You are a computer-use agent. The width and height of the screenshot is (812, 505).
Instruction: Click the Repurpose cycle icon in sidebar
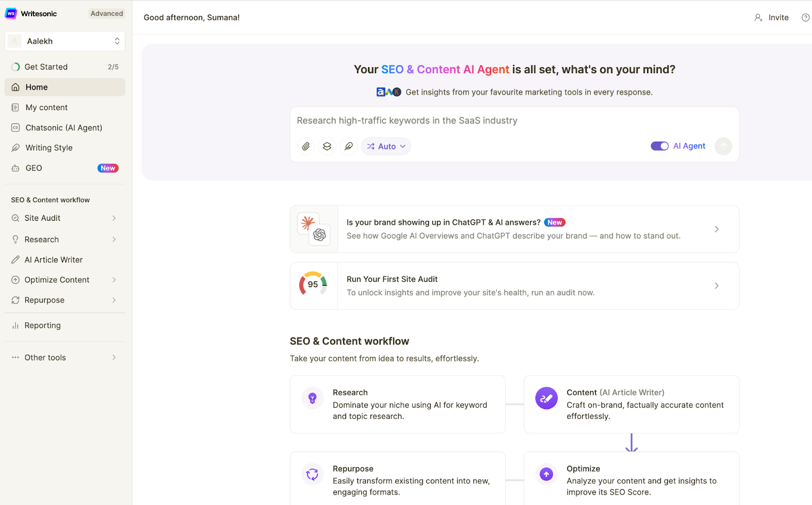pyautogui.click(x=16, y=300)
